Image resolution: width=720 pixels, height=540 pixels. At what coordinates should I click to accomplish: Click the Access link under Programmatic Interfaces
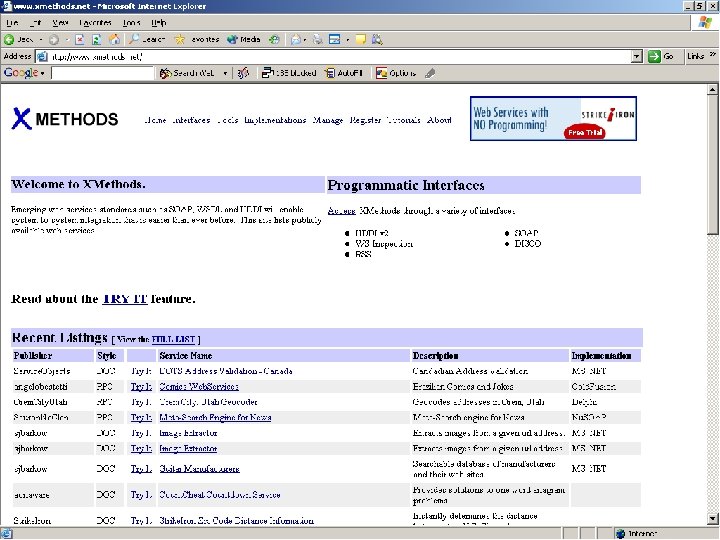point(342,211)
